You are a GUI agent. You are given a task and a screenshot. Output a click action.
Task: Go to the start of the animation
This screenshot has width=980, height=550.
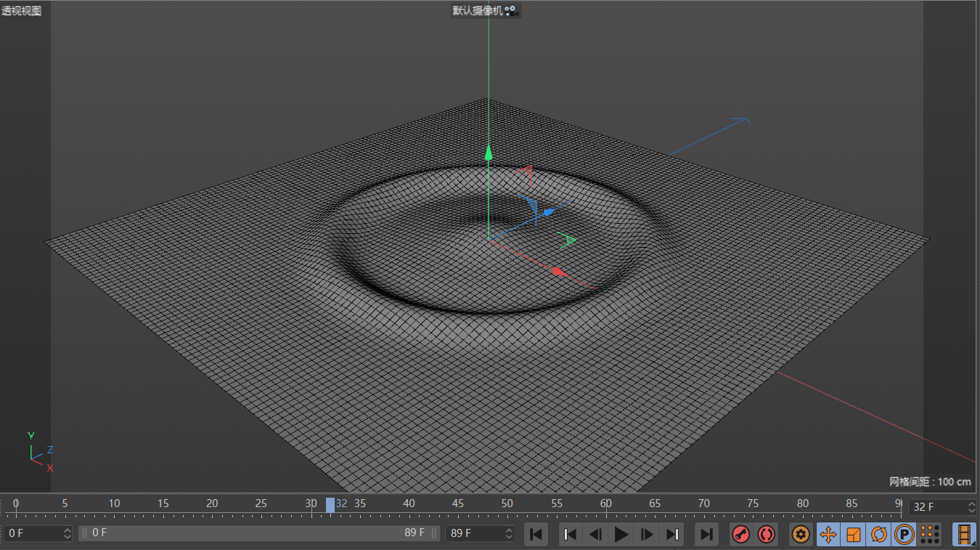pyautogui.click(x=536, y=535)
